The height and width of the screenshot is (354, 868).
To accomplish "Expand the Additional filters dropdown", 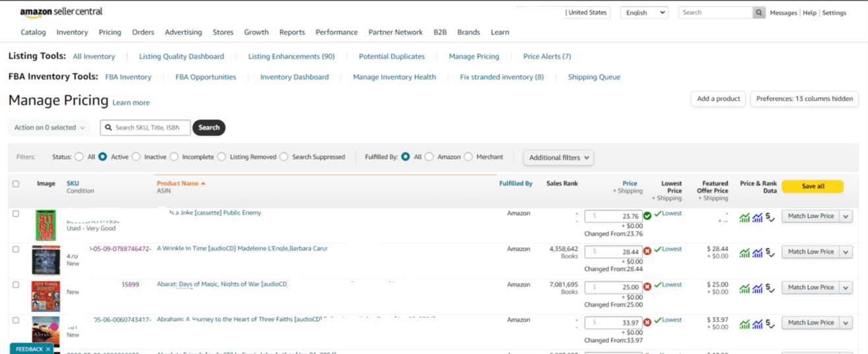I will [x=558, y=158].
